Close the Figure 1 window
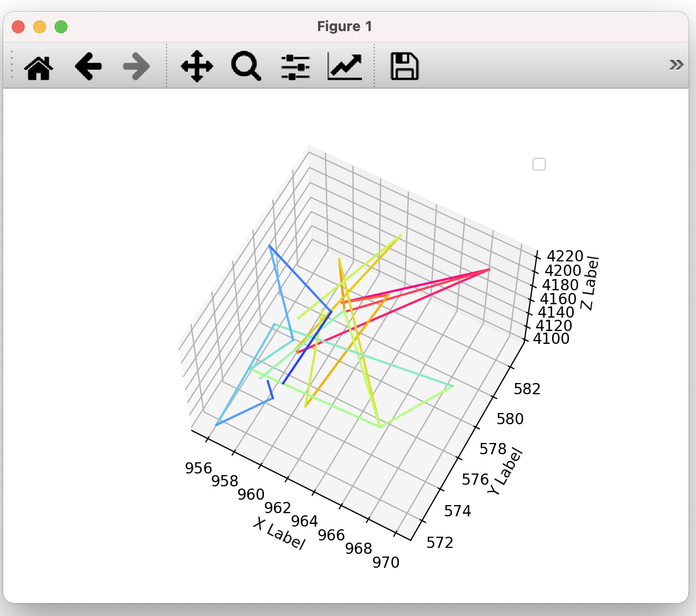The width and height of the screenshot is (696, 616). pyautogui.click(x=18, y=27)
